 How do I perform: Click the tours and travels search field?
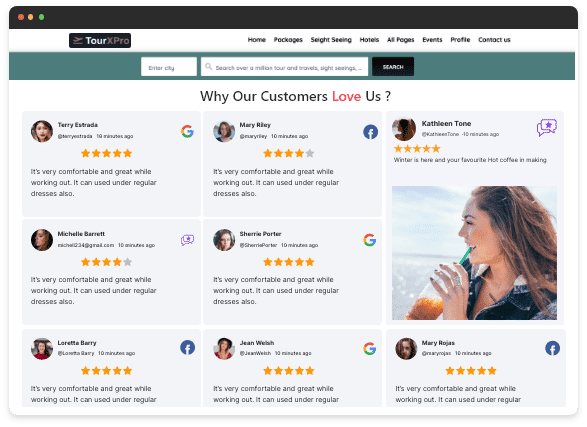[284, 67]
